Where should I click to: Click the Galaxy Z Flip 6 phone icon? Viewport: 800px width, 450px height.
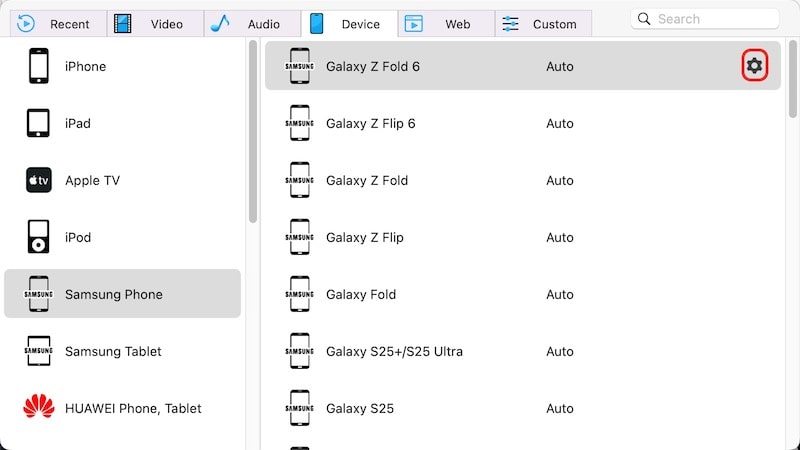point(299,123)
